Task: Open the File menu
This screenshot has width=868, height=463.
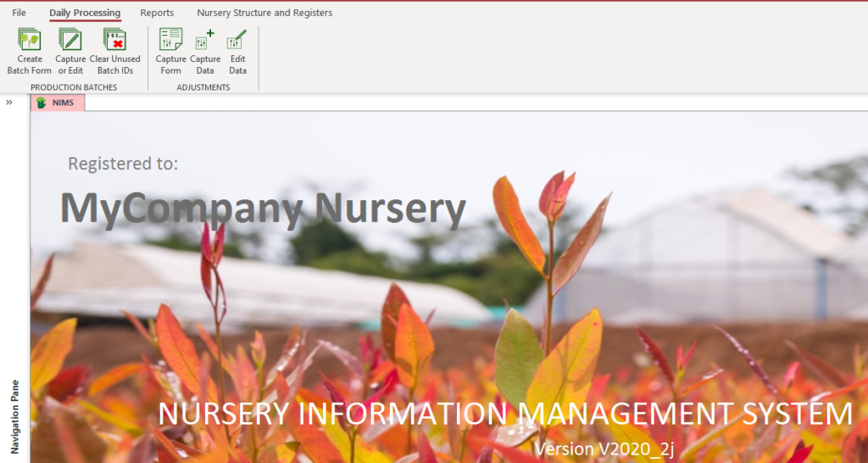Action: coord(19,13)
